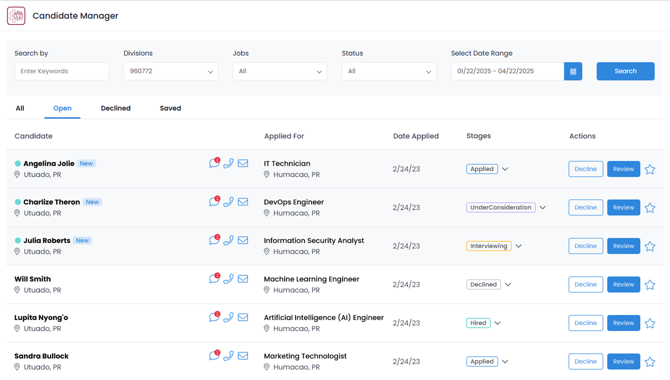The height and width of the screenshot is (380, 670).
Task: Expand Hired stage dropdown for Lupita Nyong'o
Action: tap(497, 323)
